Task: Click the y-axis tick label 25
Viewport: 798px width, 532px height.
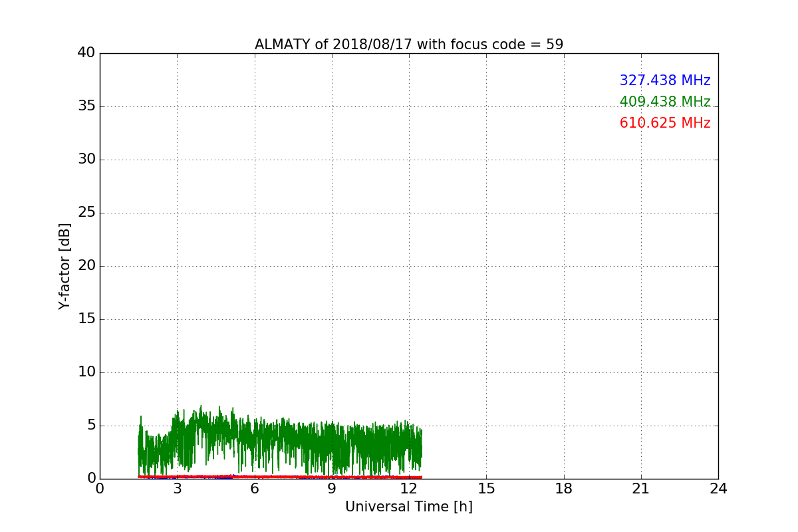Action: 86,213
